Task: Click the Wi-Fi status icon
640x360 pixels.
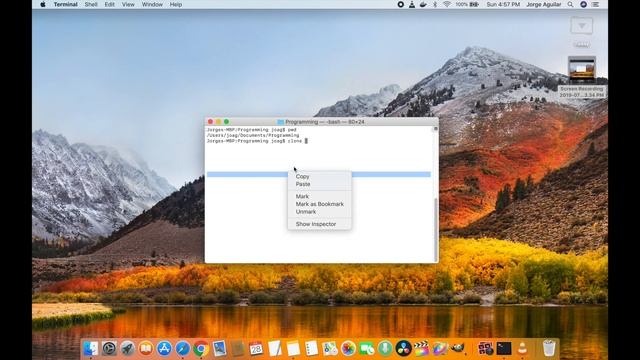Action: 447,4
